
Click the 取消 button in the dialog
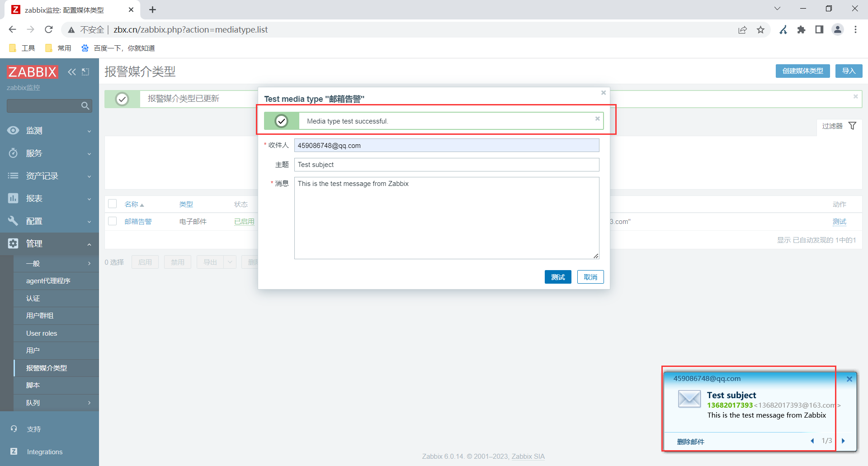tap(590, 277)
